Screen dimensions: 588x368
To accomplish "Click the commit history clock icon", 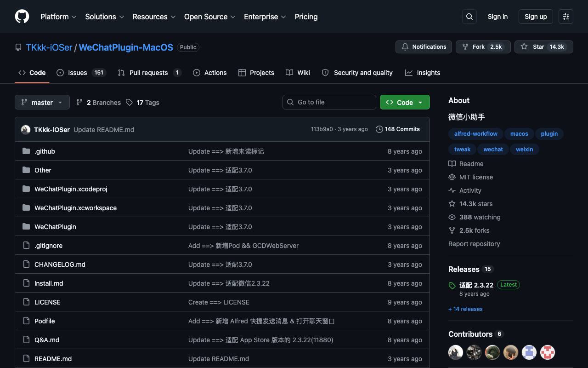I will 379,129.
